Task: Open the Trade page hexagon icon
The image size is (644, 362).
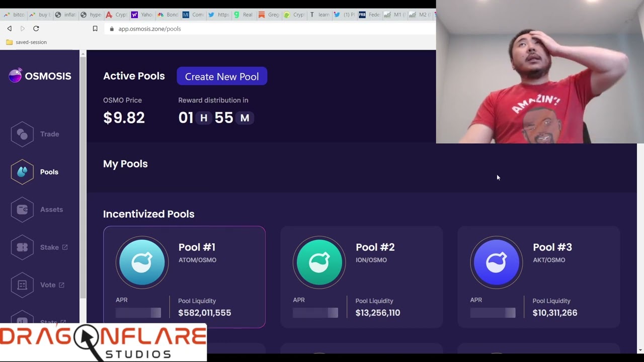Action: point(22,134)
